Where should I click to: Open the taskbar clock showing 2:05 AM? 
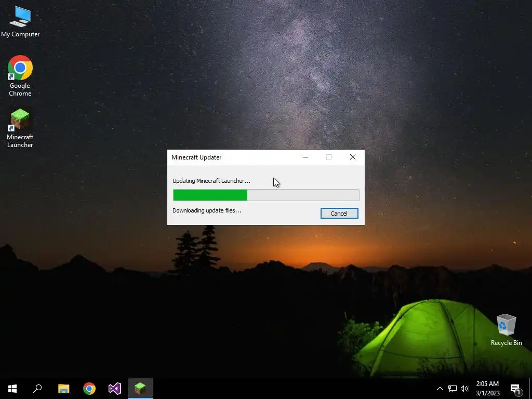point(487,389)
